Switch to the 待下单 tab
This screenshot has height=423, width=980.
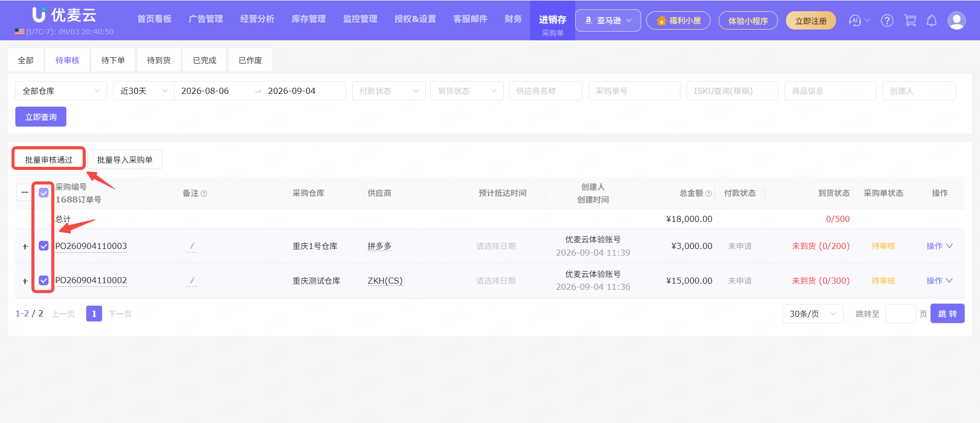113,60
